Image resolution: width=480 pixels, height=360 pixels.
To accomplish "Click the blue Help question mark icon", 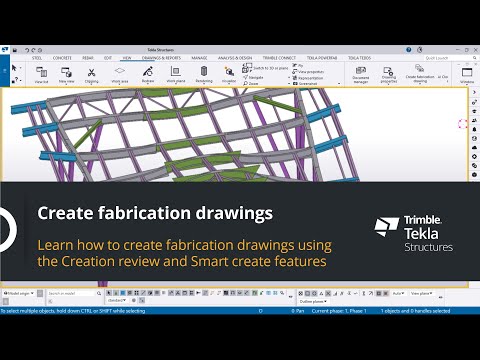I will tap(409, 50).
